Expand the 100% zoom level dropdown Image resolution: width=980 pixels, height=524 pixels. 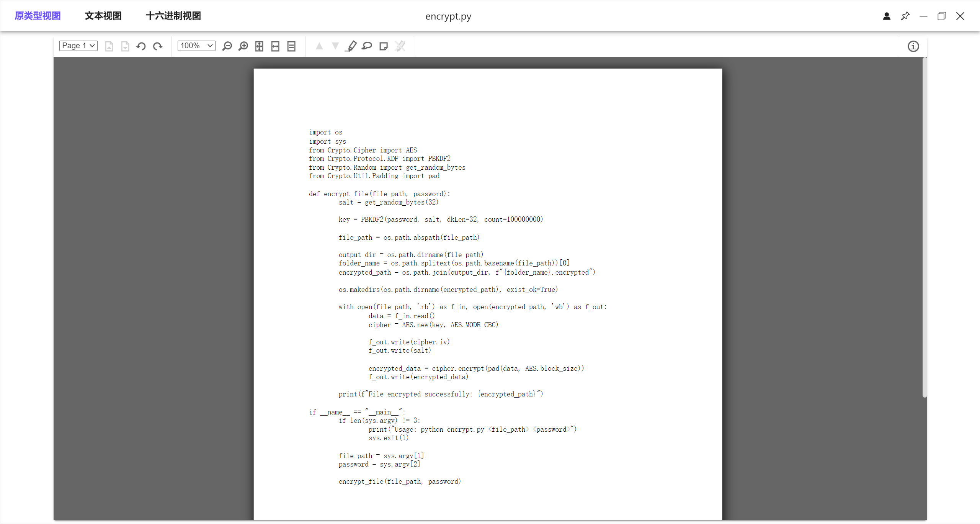click(196, 46)
